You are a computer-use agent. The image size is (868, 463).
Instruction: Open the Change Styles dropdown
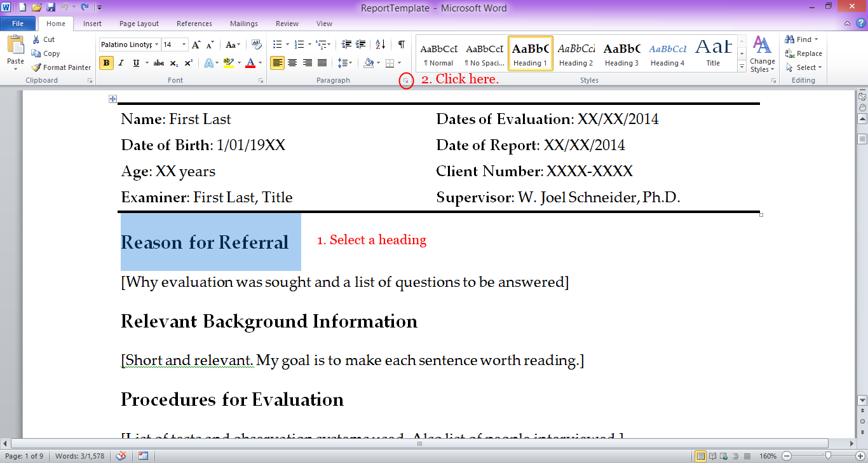pos(761,55)
